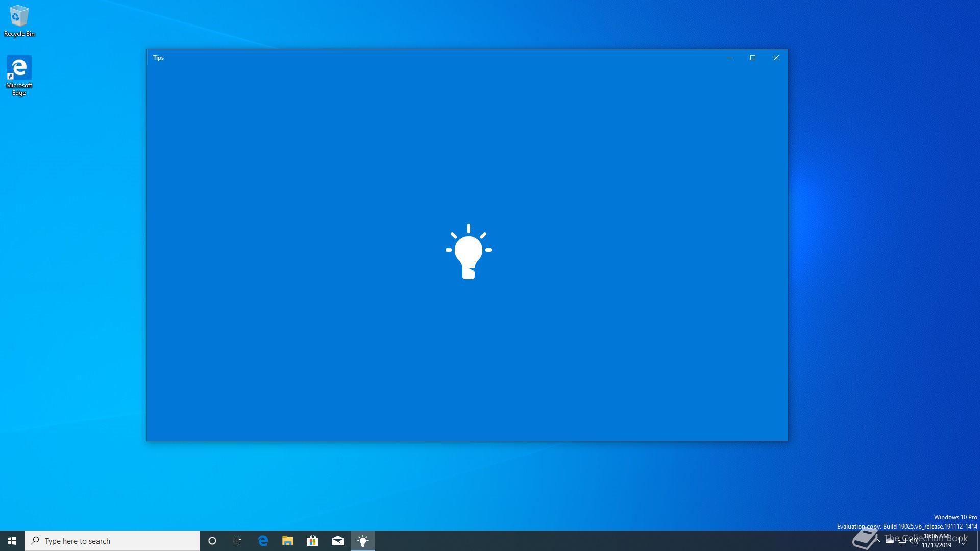Screen dimensions: 980x551
Task: Open the clock and date flyout
Action: pos(937,541)
